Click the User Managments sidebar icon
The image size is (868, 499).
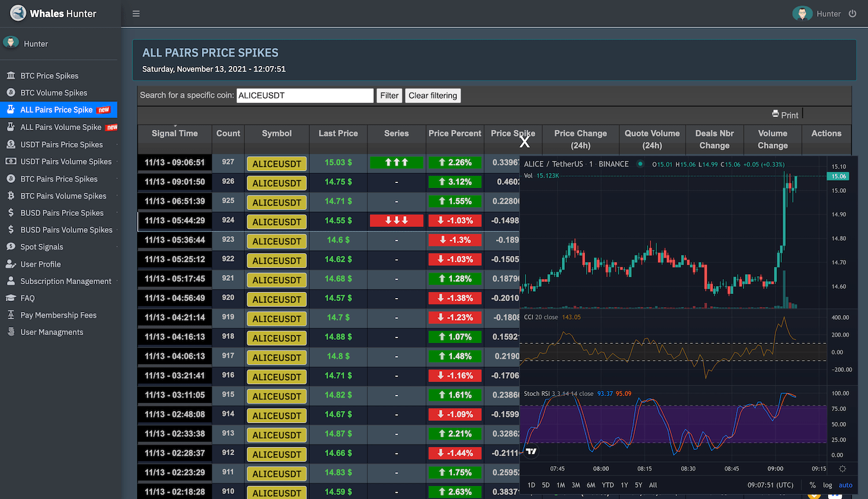click(x=11, y=332)
